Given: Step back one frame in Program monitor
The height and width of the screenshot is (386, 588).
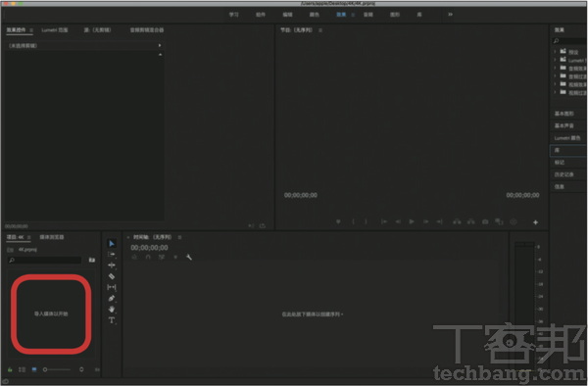Looking at the screenshot, I should click(x=398, y=221).
